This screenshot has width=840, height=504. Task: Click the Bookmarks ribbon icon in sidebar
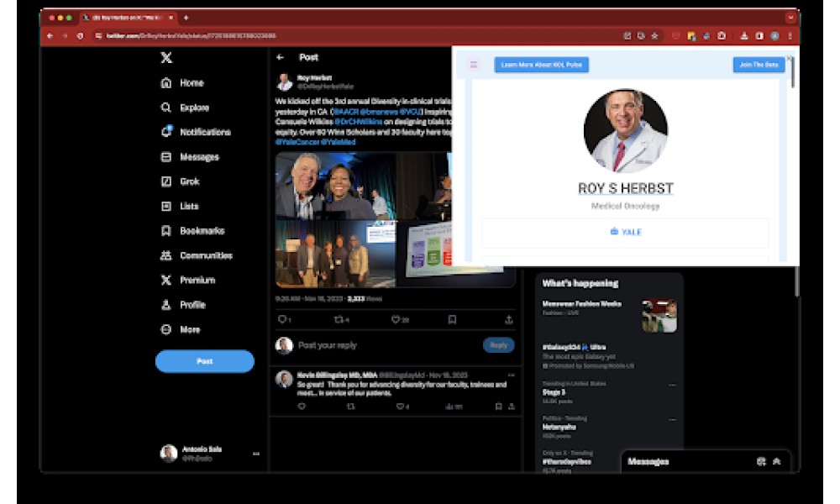pyautogui.click(x=166, y=231)
